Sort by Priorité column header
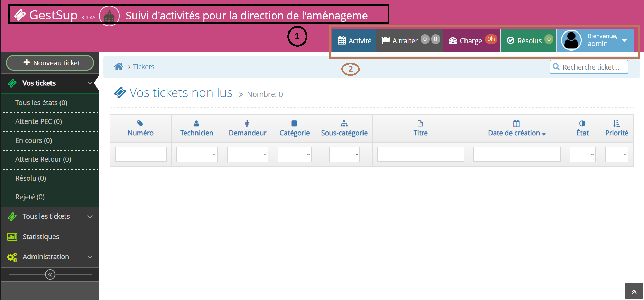This screenshot has height=300, width=644. (617, 133)
